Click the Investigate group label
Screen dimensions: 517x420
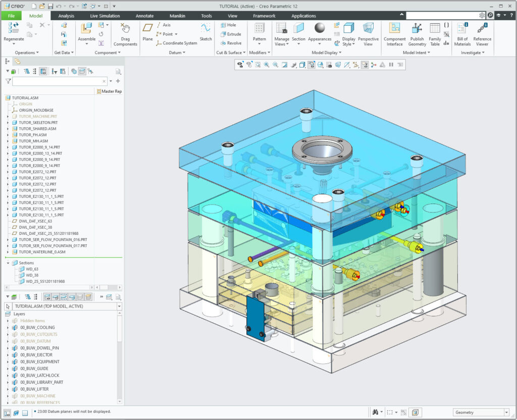(473, 52)
